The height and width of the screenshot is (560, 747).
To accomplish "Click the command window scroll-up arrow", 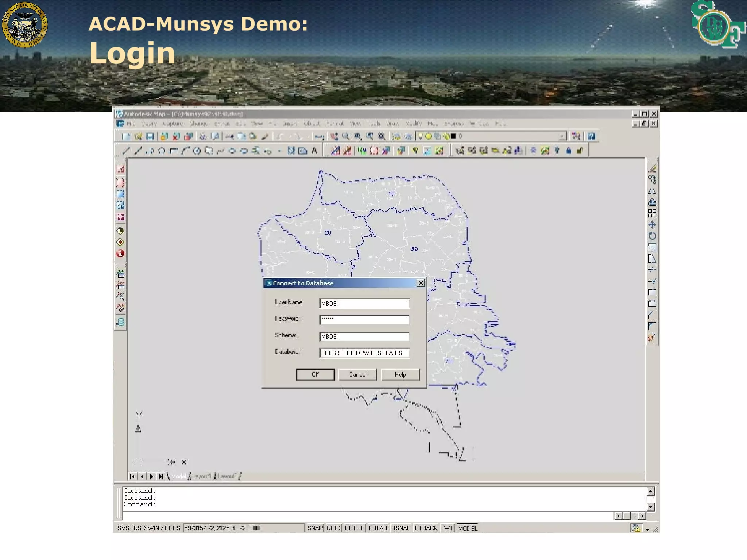I will 651,491.
